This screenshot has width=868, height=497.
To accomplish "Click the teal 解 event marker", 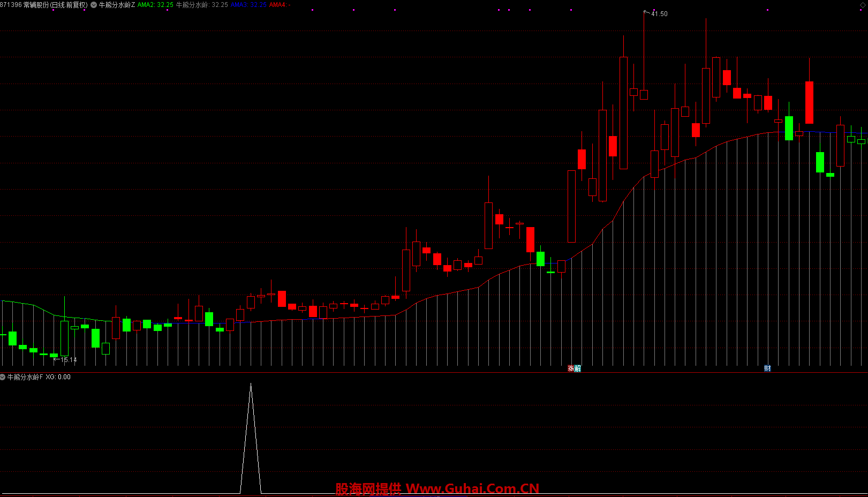I will point(577,368).
